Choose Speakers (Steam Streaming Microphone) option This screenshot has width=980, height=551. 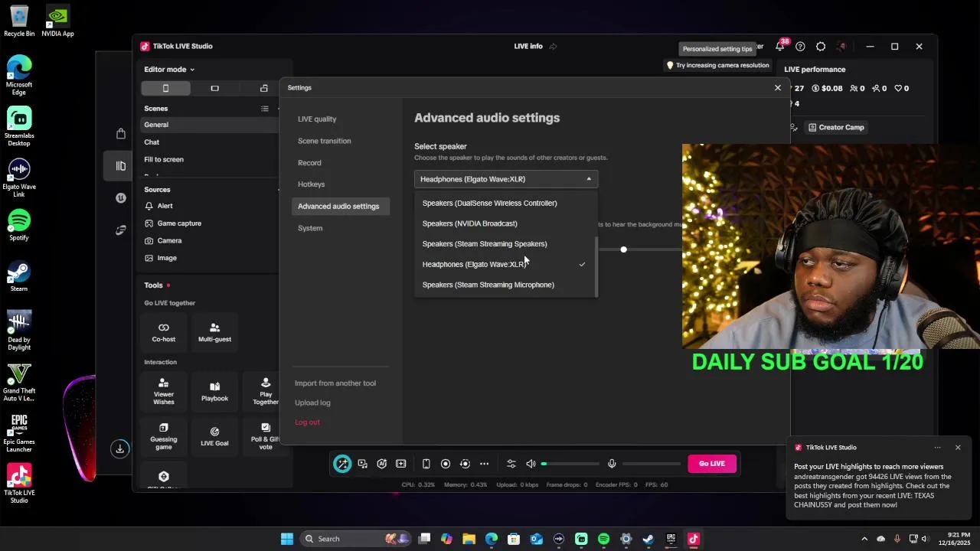505,285
